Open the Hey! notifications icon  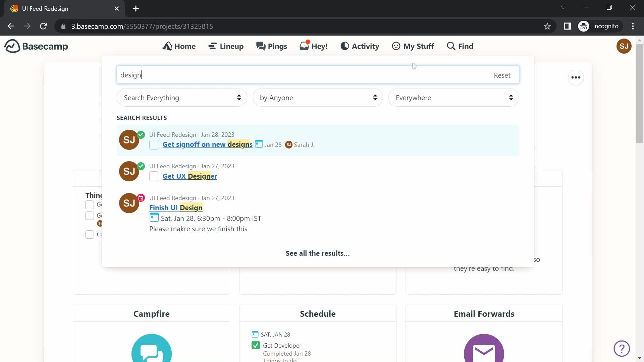click(x=314, y=46)
